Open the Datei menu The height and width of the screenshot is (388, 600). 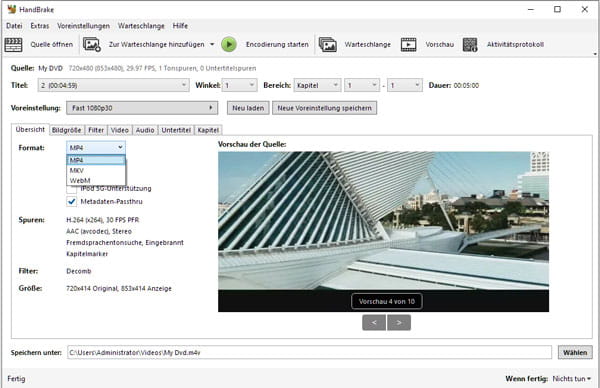click(14, 26)
